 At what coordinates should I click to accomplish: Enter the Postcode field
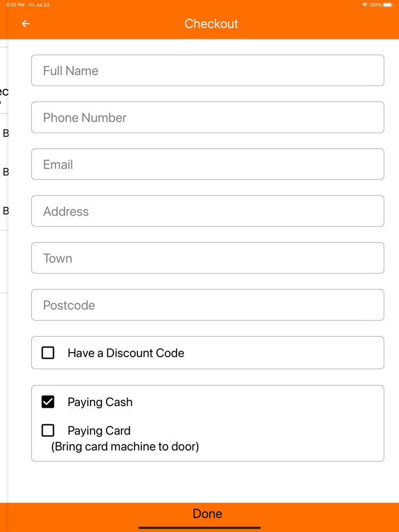coord(207,305)
